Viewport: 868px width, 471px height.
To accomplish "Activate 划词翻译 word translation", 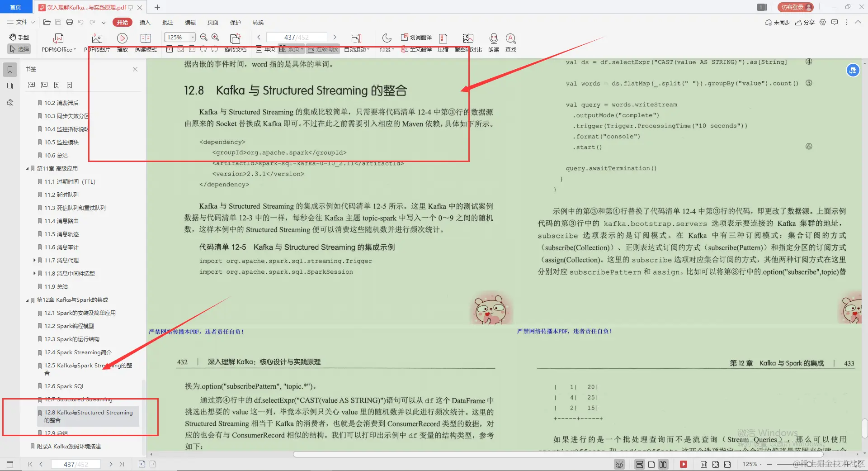I will pyautogui.click(x=416, y=38).
